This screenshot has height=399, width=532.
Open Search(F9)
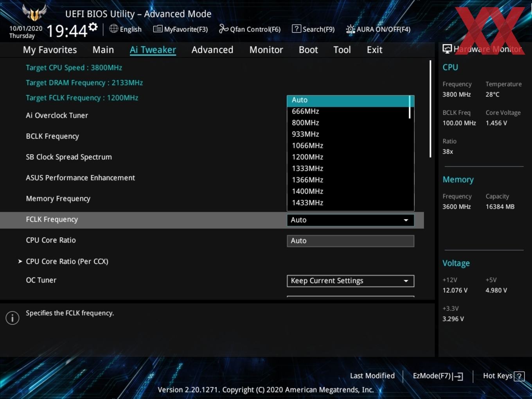313,29
